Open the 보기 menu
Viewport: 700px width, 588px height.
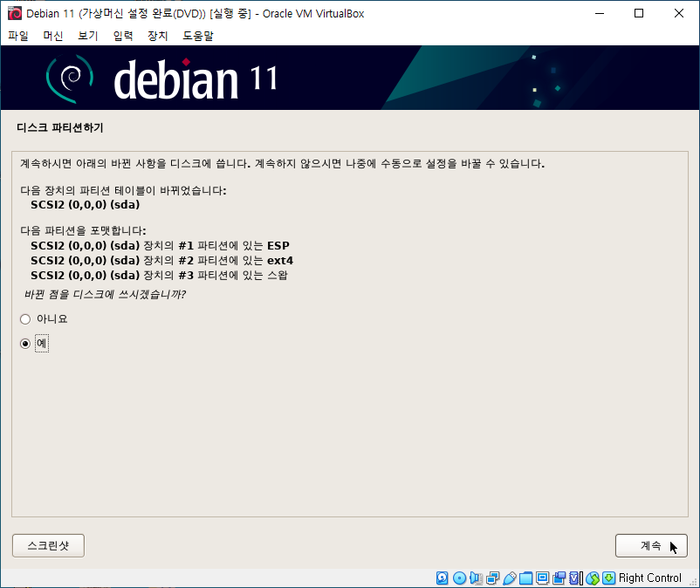pyautogui.click(x=88, y=36)
